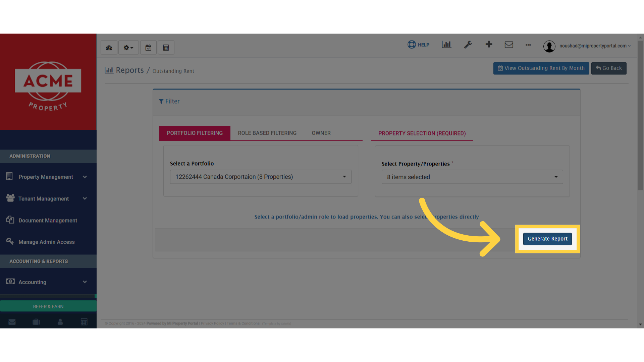
Task: Open the reports bar chart icon
Action: click(x=446, y=45)
